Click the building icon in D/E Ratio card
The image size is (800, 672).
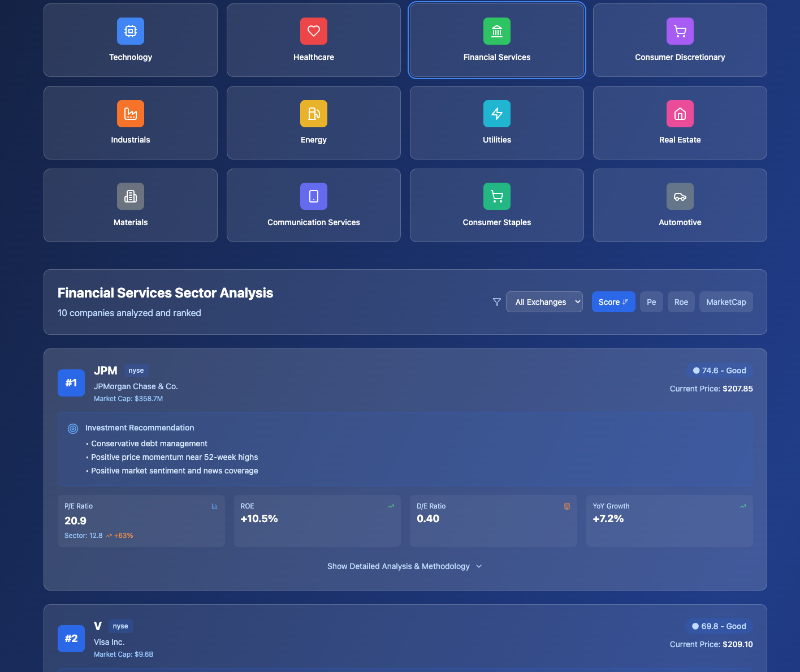(567, 506)
